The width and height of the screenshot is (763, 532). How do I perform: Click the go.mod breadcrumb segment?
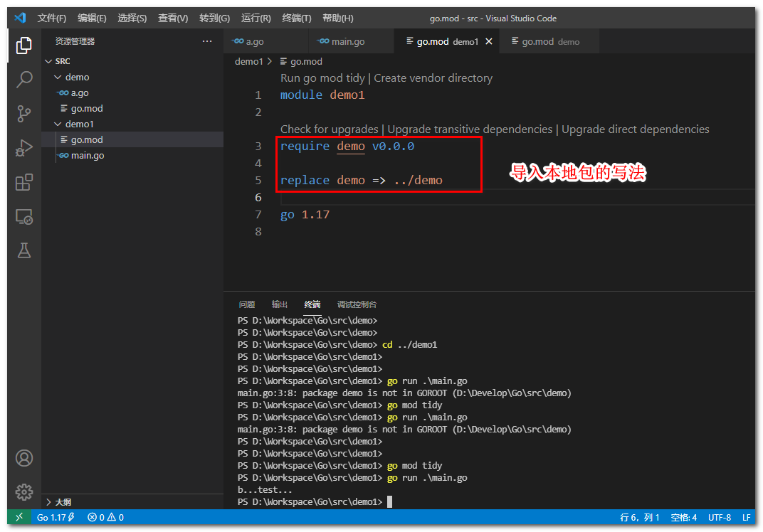301,62
